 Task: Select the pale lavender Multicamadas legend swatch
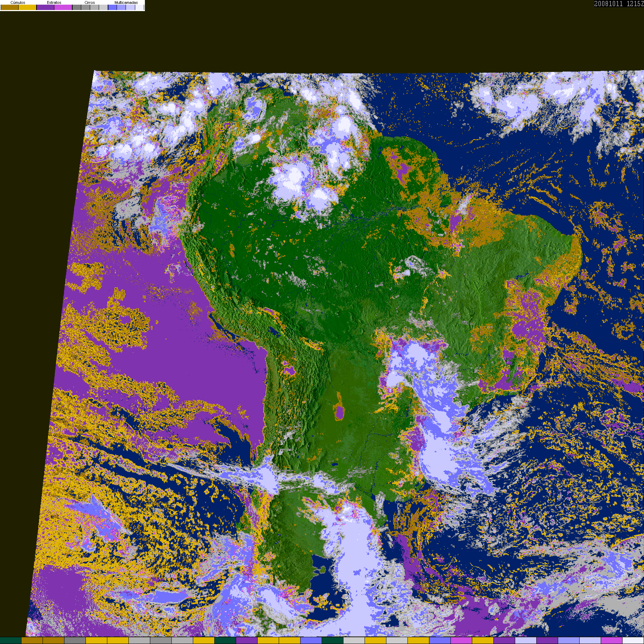click(x=130, y=7)
